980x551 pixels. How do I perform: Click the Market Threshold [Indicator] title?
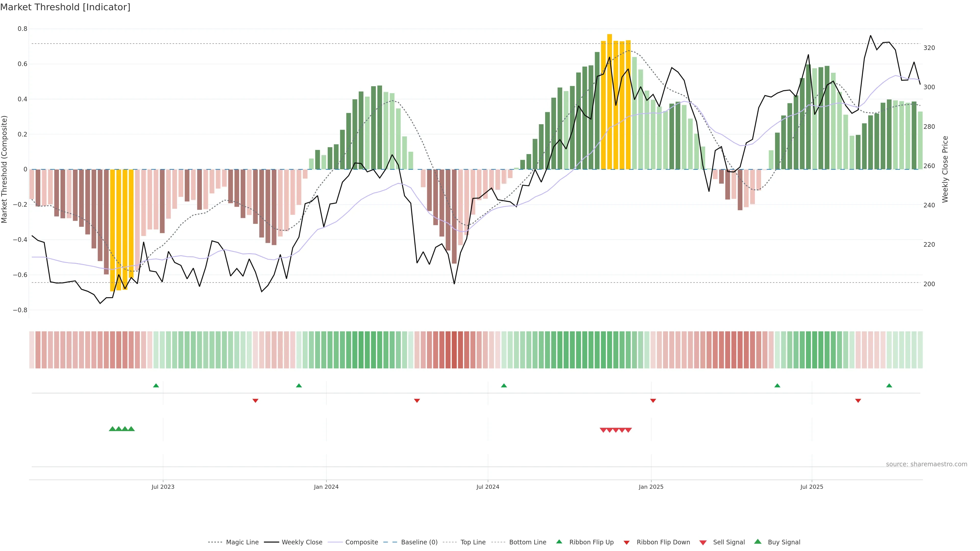click(x=65, y=7)
